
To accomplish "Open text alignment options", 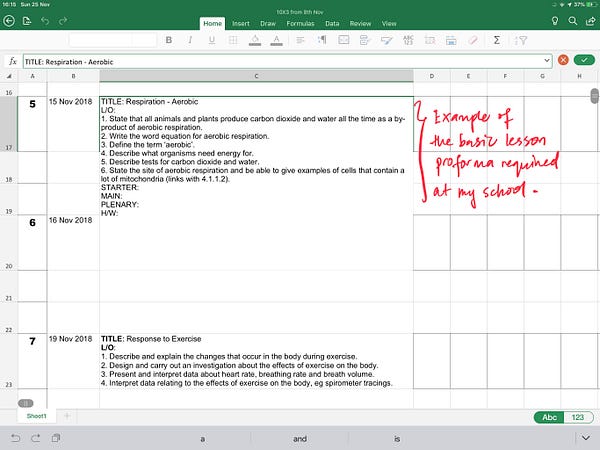I will point(300,40).
